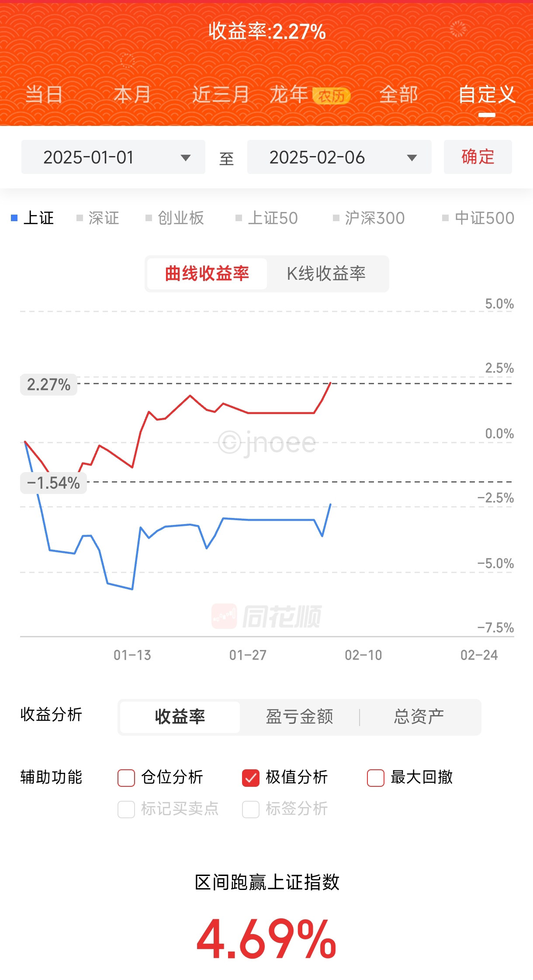Enable the 最大回撤 checkbox
Image resolution: width=533 pixels, height=980 pixels.
[376, 778]
